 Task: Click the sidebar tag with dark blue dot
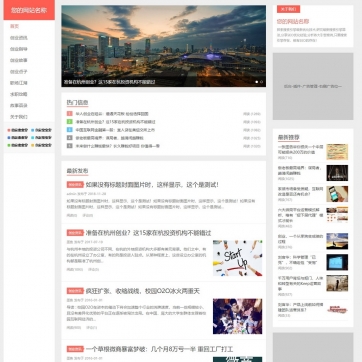coord(18,138)
